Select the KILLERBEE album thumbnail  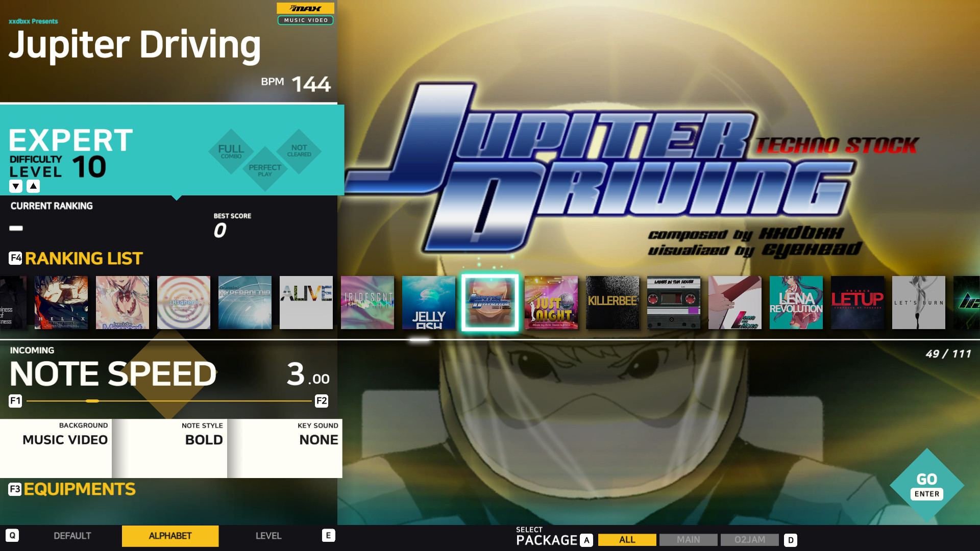coord(612,303)
